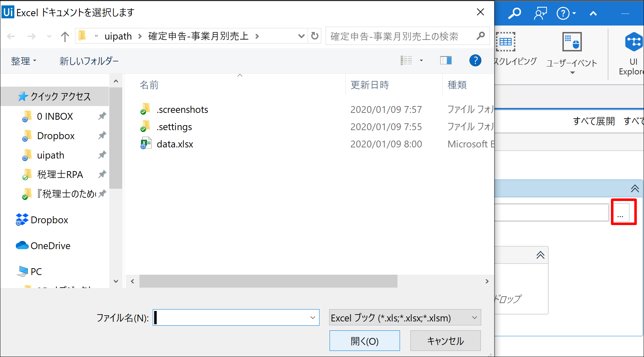
Task: Open view options dropdown arrow
Action: click(x=421, y=61)
